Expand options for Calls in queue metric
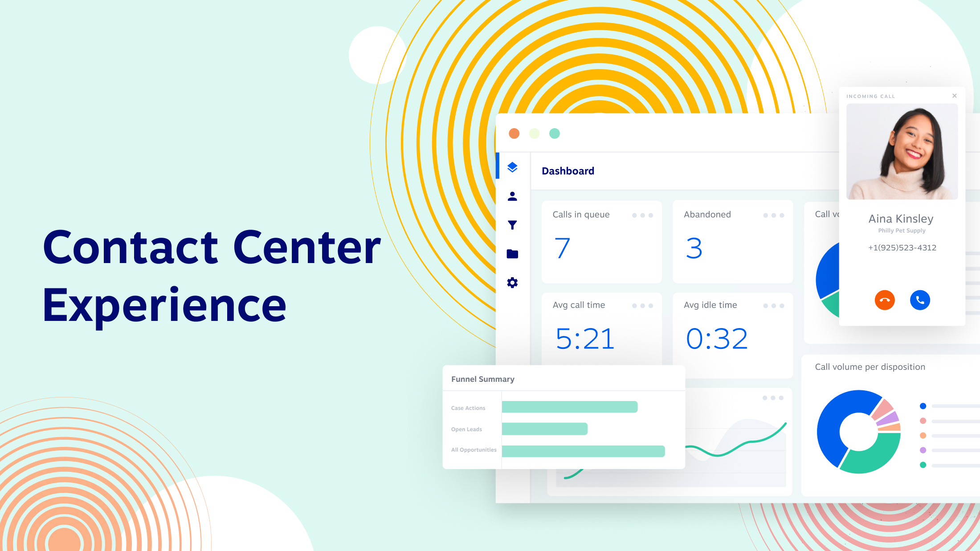Screen dimensions: 980x551 click(640, 215)
